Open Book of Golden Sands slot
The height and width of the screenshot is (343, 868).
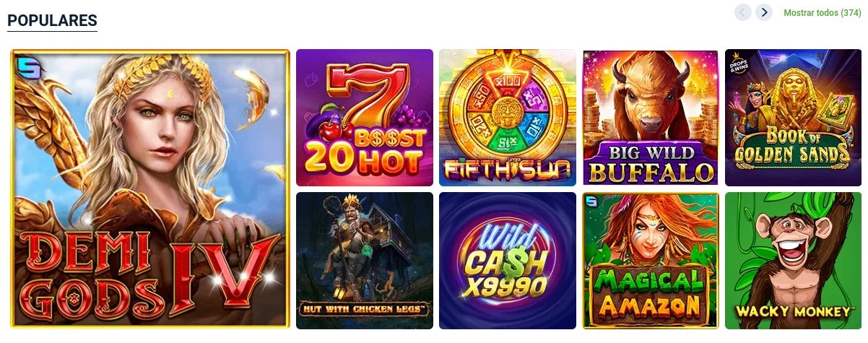point(793,118)
